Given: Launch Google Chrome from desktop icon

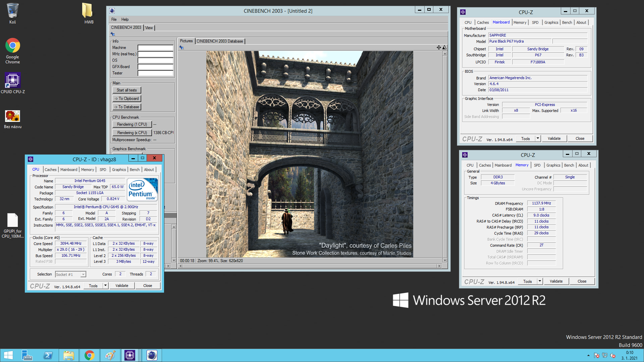Looking at the screenshot, I should point(12,51).
